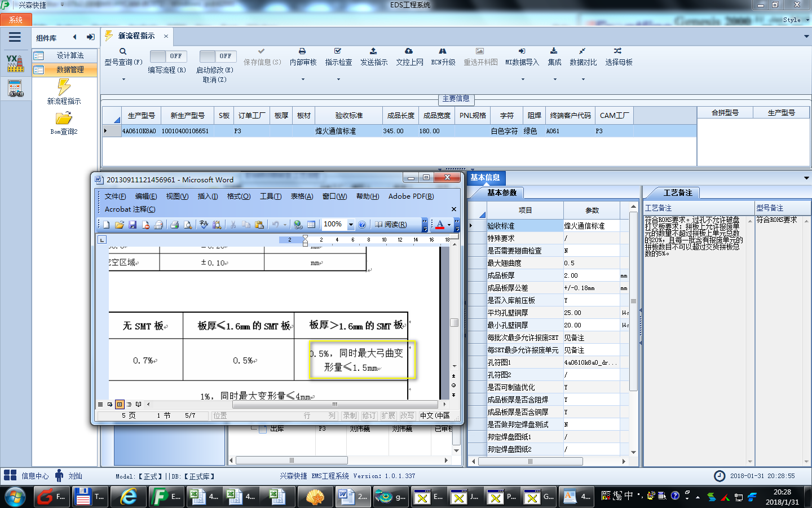Click the calculator icon in left sidebar
Screen dimensions: 812x508
tap(15, 89)
